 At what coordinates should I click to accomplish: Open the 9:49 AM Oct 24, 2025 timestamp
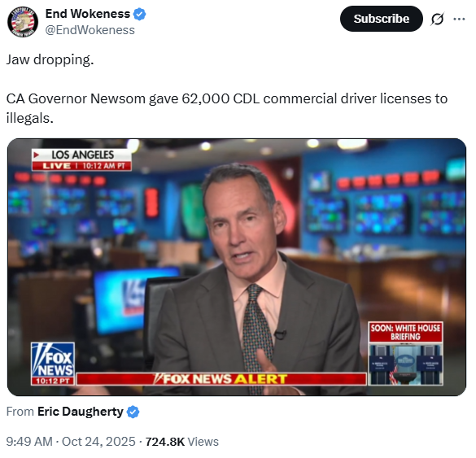coord(71,442)
